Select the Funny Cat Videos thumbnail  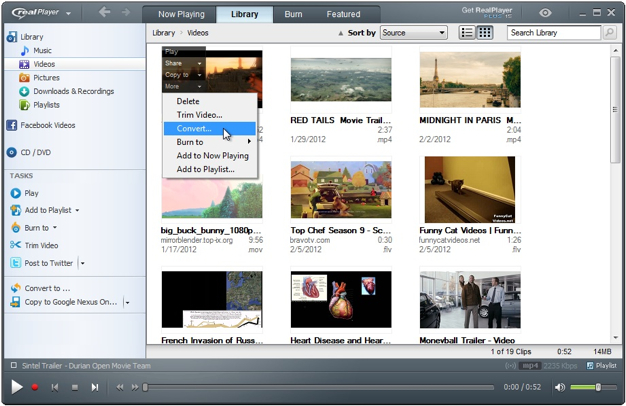[x=470, y=190]
